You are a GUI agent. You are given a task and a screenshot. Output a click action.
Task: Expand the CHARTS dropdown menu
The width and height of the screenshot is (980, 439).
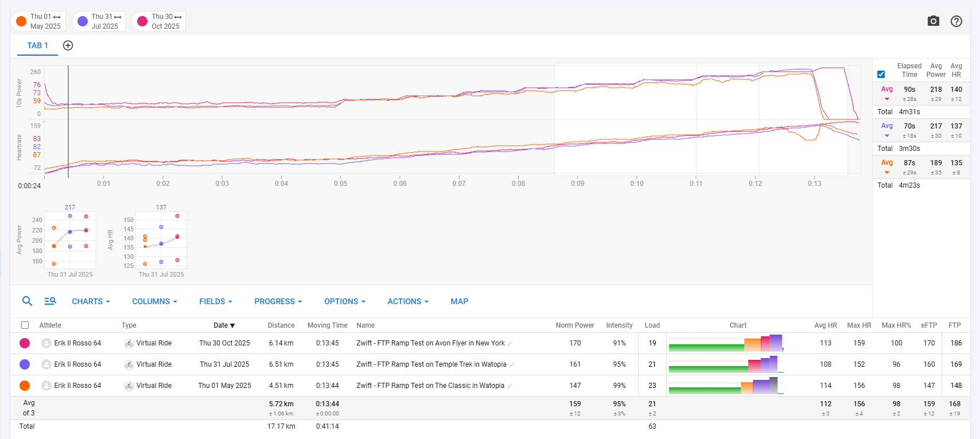coord(90,301)
